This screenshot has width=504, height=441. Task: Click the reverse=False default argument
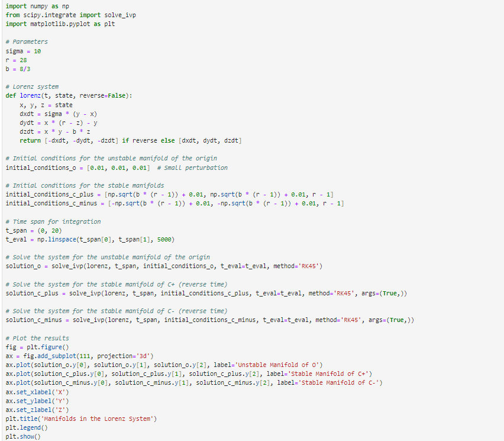[104, 95]
